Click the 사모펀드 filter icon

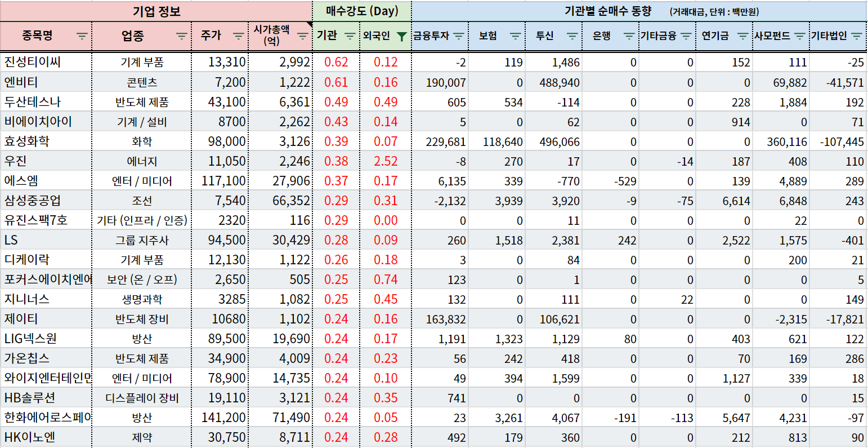coord(800,36)
